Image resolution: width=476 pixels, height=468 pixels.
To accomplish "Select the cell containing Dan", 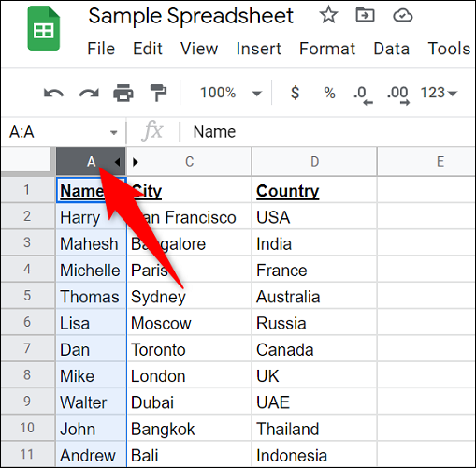I will tap(91, 348).
